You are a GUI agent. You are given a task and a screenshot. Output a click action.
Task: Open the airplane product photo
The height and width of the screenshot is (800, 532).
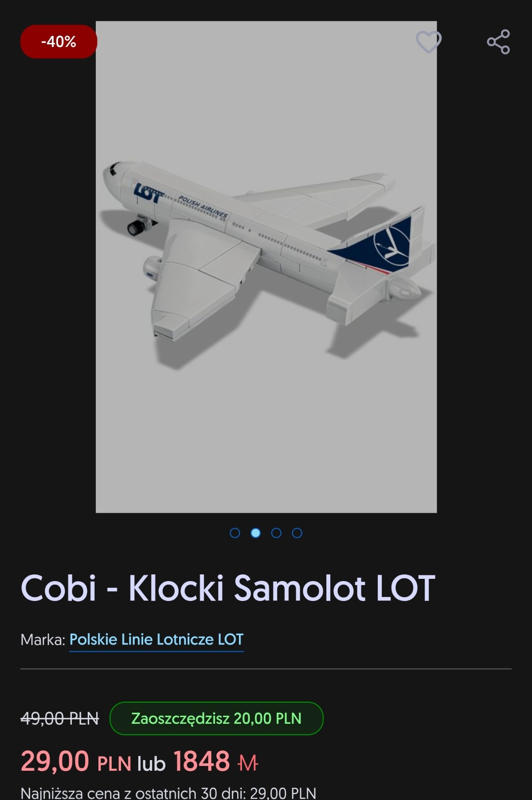click(x=266, y=267)
